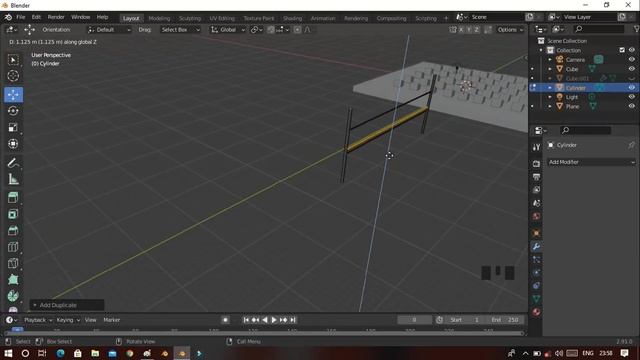Open the Physics properties tab
This screenshot has width=640, height=360.
536,272
